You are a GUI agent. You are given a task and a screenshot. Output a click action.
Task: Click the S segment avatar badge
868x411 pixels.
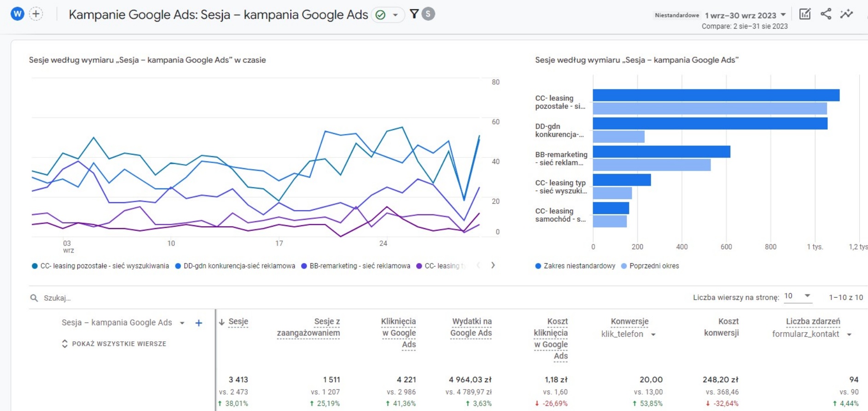(428, 14)
